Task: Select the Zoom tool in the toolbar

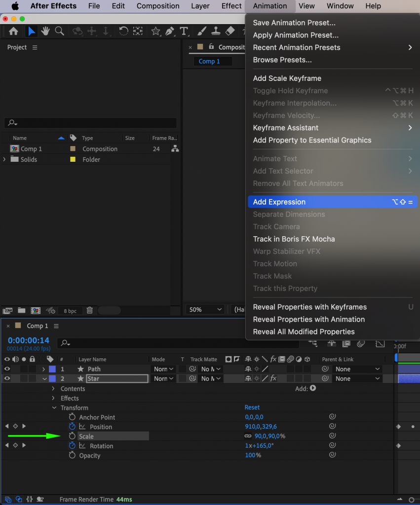Action: (60, 31)
